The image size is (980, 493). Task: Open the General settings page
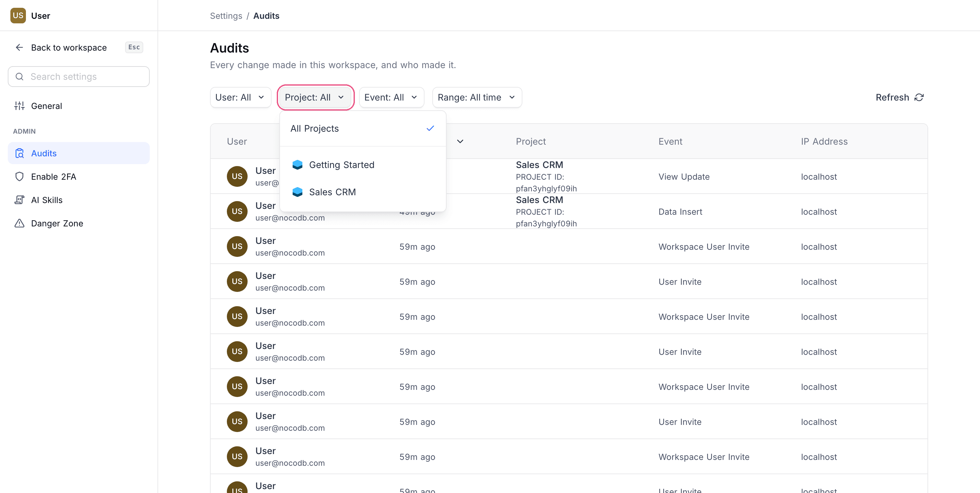tap(79, 106)
